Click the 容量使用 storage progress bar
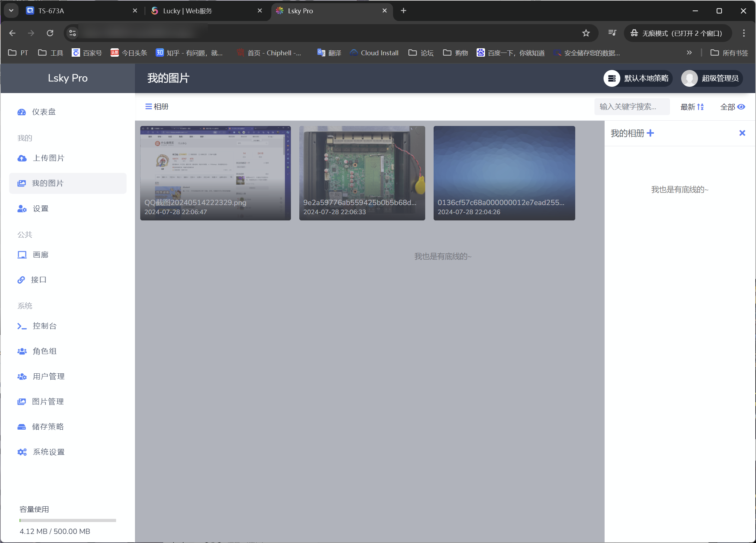Screen dimensions: 756x543 click(x=68, y=520)
